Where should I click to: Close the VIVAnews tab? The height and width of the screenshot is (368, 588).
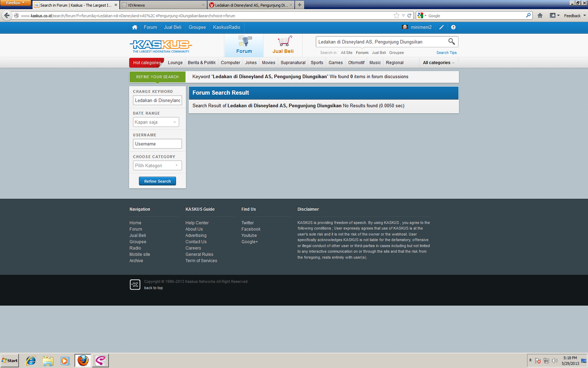pos(203,5)
